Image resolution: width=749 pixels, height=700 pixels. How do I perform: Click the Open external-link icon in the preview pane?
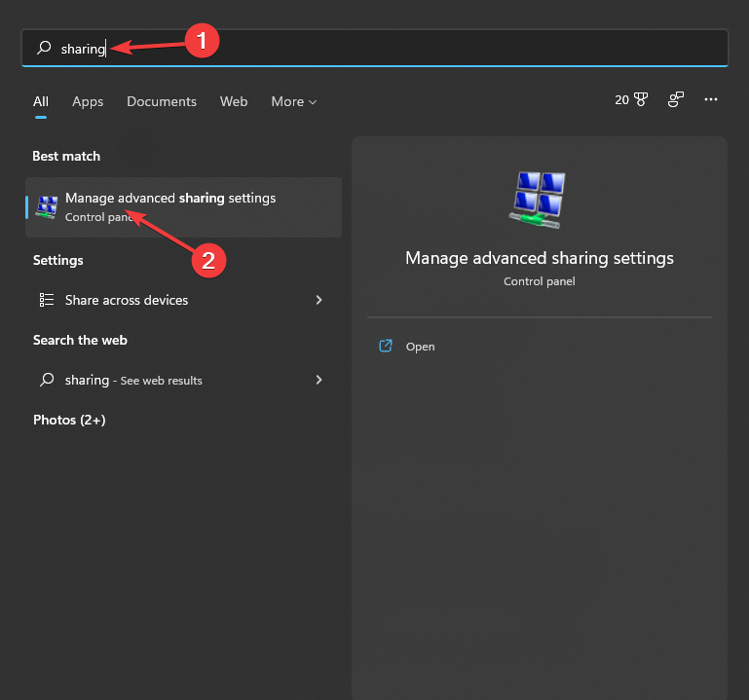(386, 347)
